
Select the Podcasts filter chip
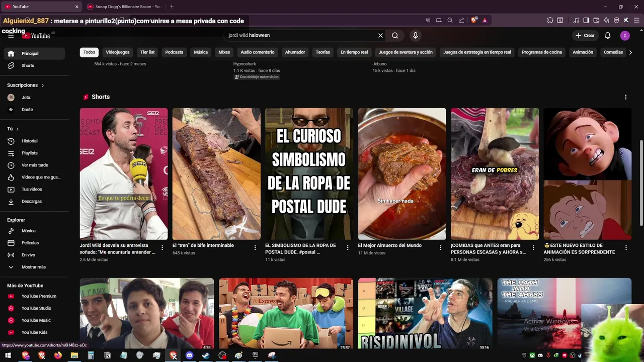coord(174,52)
